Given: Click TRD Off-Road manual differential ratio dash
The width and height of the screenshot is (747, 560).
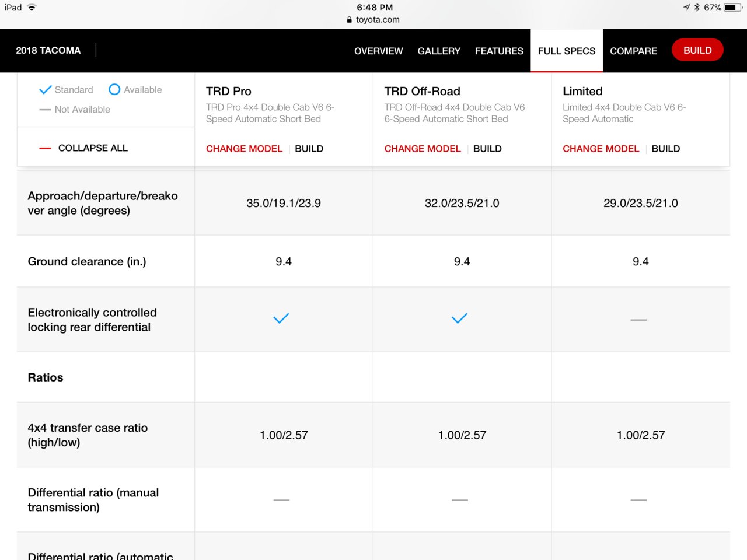Looking at the screenshot, I should (x=460, y=500).
